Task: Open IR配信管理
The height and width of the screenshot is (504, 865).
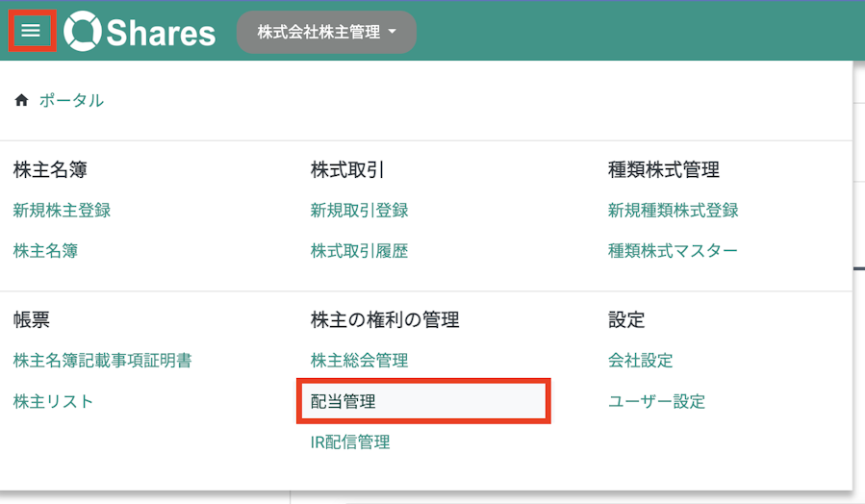Action: point(350,441)
